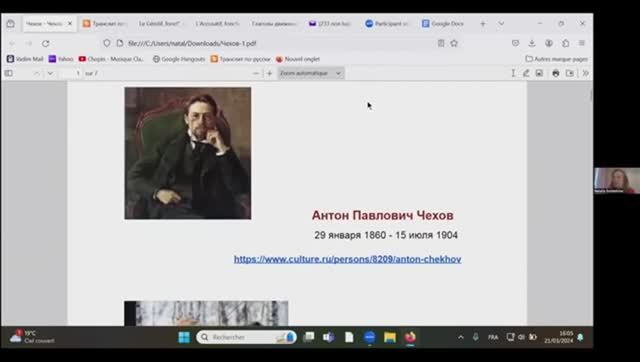Open the browser Downloads panel

(x=532, y=43)
